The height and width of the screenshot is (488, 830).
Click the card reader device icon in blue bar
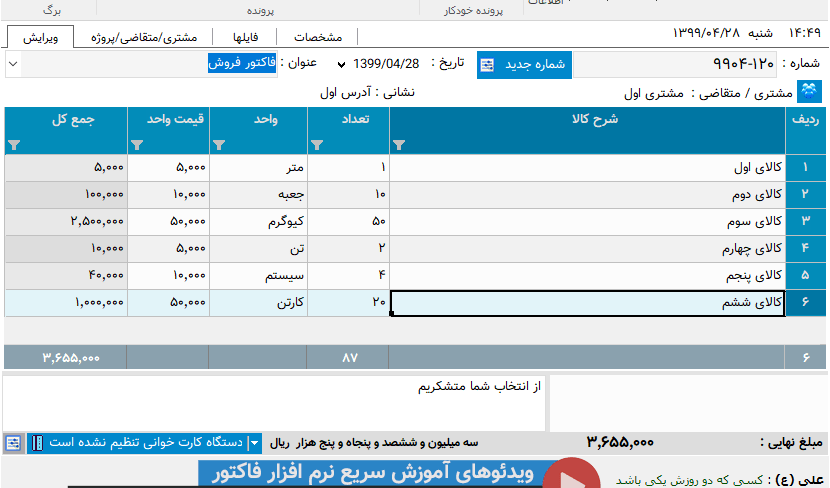pyautogui.click(x=37, y=443)
